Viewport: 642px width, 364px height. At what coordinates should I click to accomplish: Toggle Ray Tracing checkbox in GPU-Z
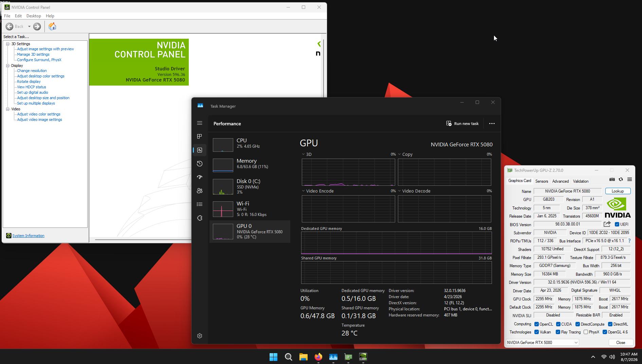(558, 332)
